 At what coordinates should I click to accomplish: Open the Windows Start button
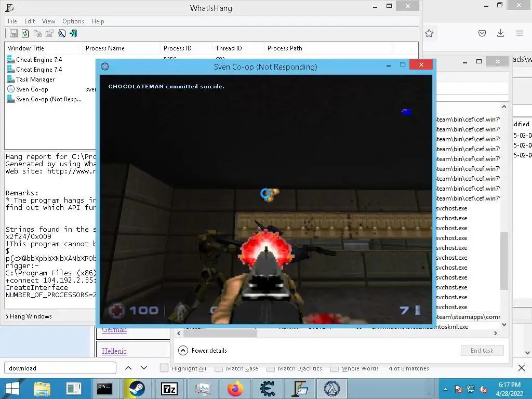click(12, 389)
